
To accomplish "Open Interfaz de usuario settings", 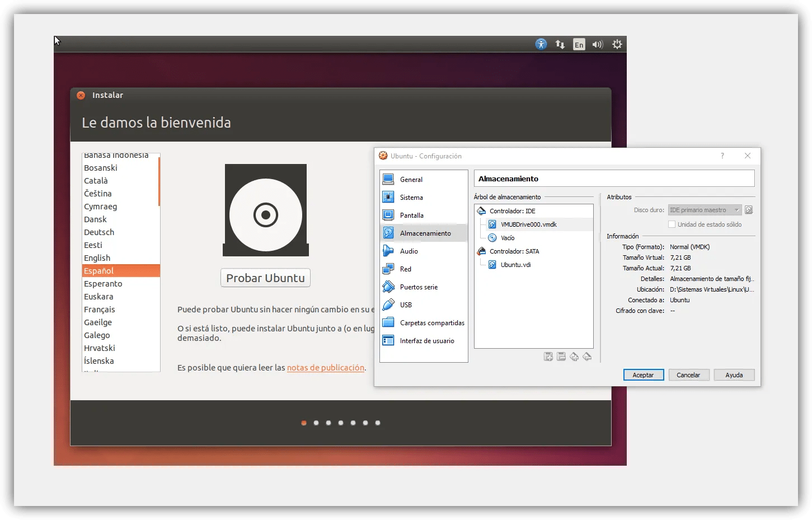I will click(427, 340).
